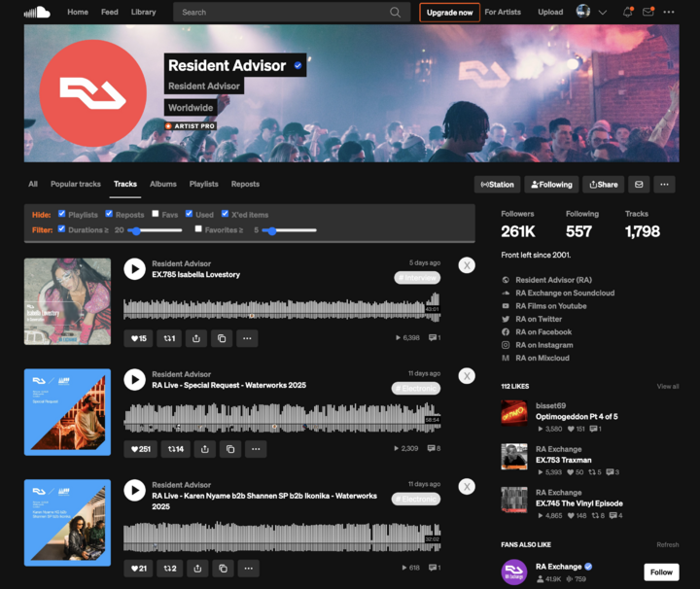700x589 pixels.
Task: Open the top bar more options dots
Action: pyautogui.click(x=669, y=12)
